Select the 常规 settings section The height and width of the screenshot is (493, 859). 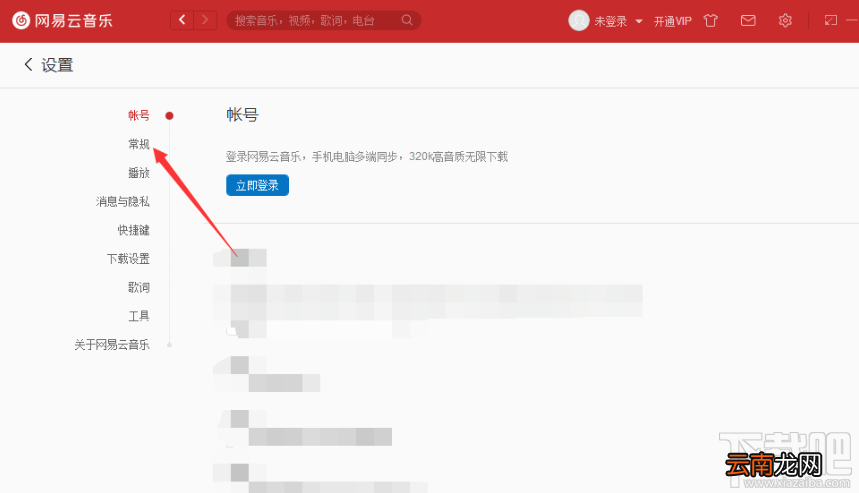point(139,144)
